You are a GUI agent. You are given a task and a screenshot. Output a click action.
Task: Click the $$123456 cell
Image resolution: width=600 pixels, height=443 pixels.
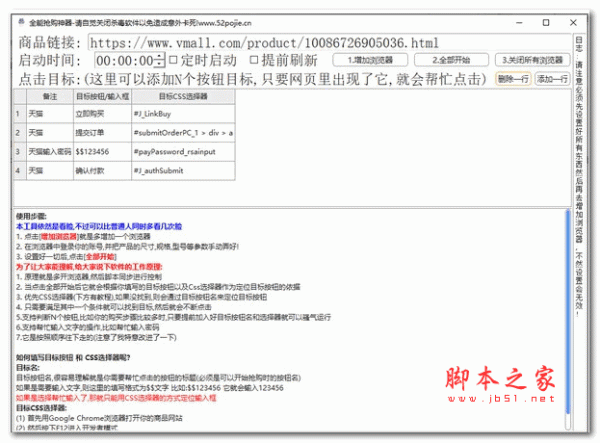tap(103, 152)
